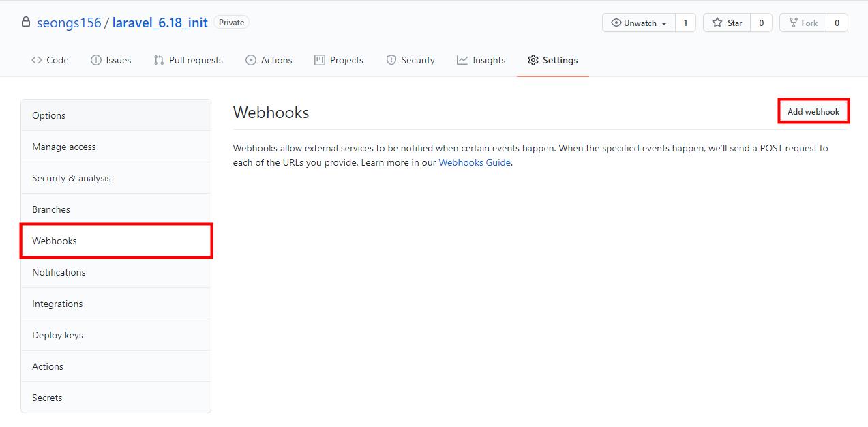
Task: Open Deploy keys settings
Action: (116, 335)
